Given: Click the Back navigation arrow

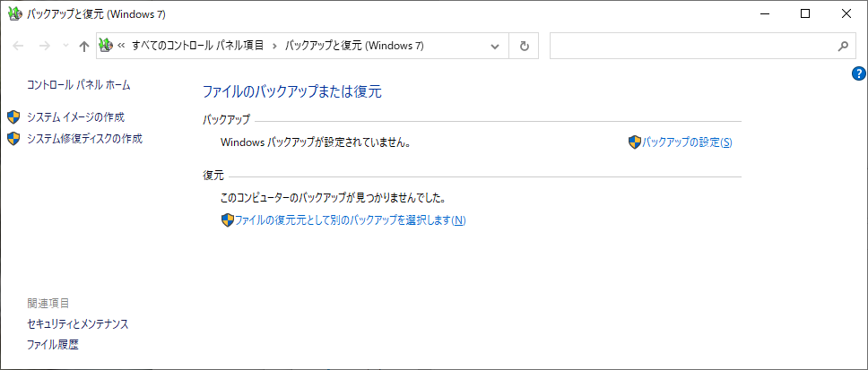Looking at the screenshot, I should [x=18, y=47].
